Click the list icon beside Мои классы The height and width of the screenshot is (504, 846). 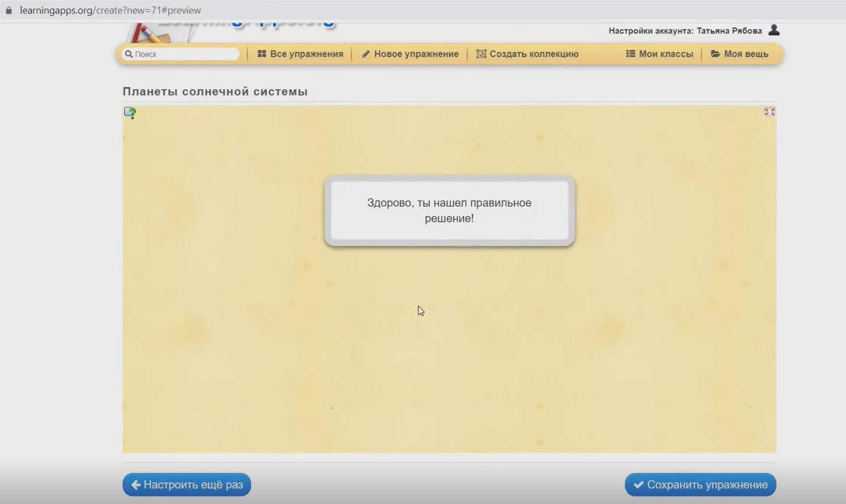tap(630, 54)
